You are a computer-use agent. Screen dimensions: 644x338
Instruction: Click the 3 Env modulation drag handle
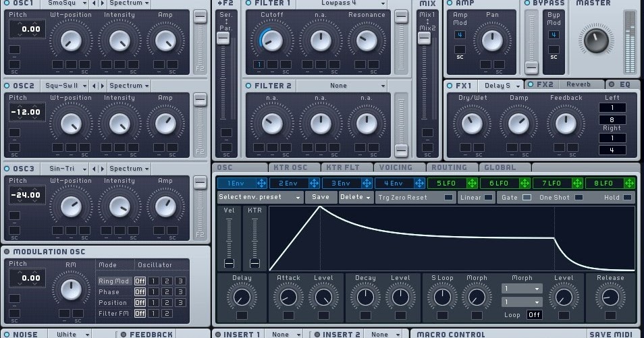pyautogui.click(x=367, y=184)
